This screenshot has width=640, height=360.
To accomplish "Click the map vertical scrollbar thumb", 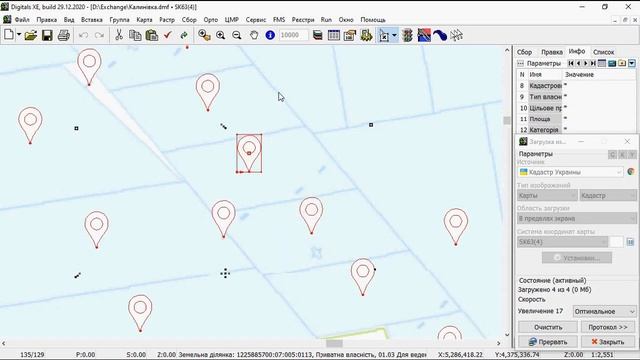I will 507,120.
